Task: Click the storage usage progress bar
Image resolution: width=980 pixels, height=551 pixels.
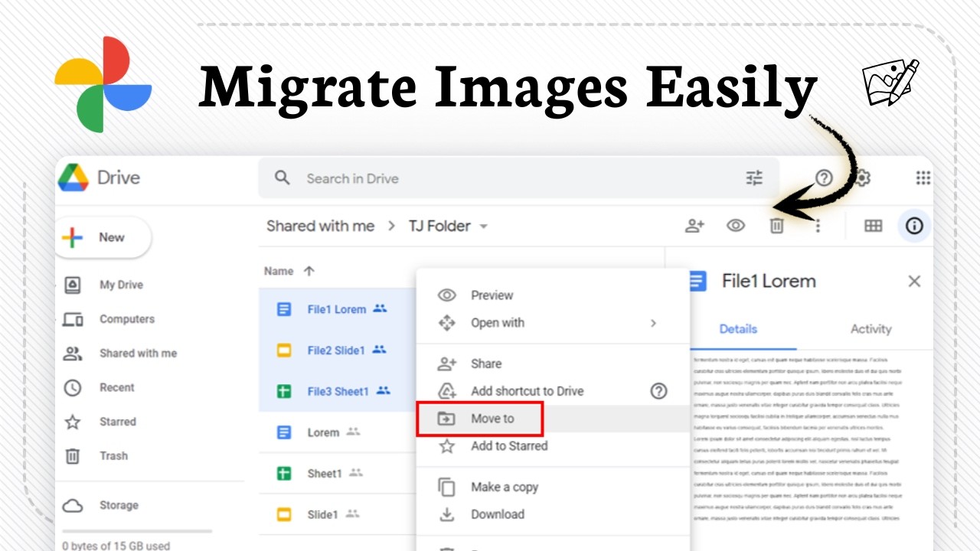Action: click(137, 531)
